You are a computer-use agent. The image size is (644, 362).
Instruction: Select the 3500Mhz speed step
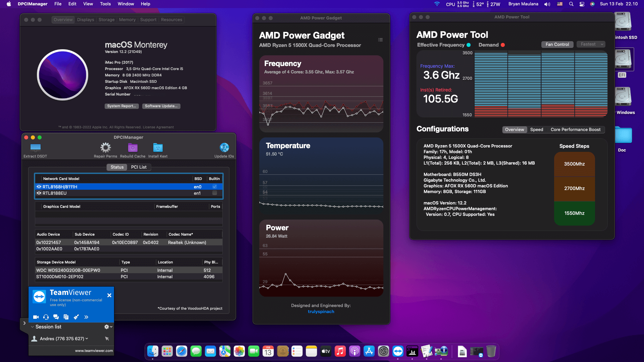tap(574, 164)
